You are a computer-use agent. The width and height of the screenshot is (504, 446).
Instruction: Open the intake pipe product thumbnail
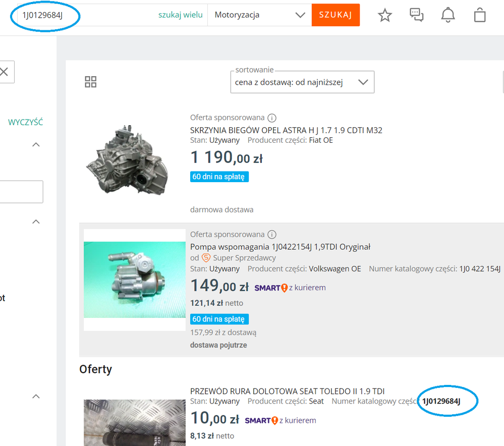point(135,422)
